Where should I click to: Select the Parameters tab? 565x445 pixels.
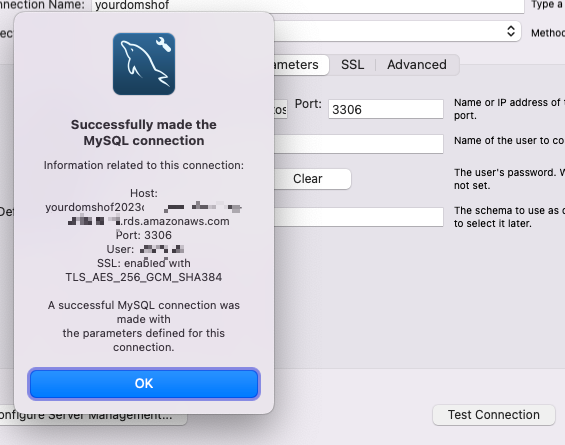coord(301,65)
